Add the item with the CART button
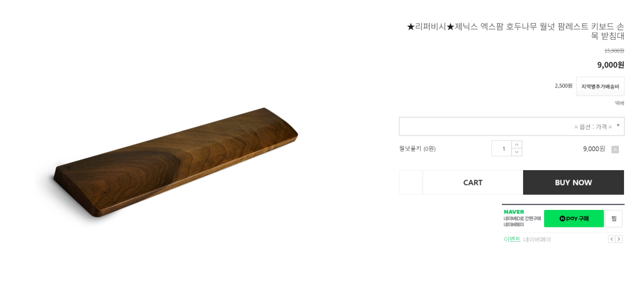644x306 pixels. tap(473, 183)
